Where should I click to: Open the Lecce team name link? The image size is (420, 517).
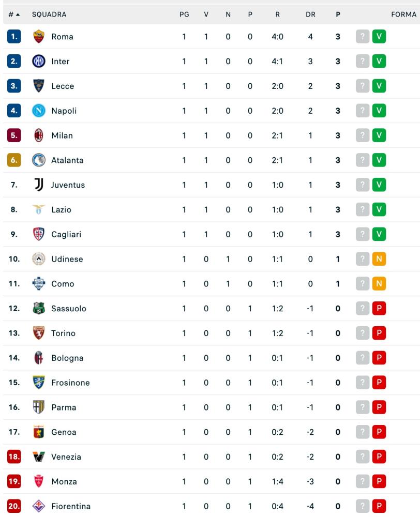[63, 86]
